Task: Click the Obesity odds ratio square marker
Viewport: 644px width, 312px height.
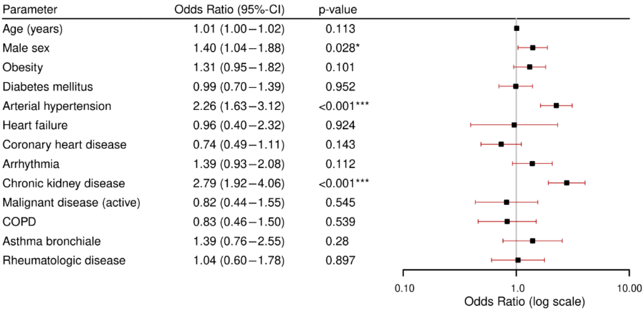Action: [x=529, y=67]
